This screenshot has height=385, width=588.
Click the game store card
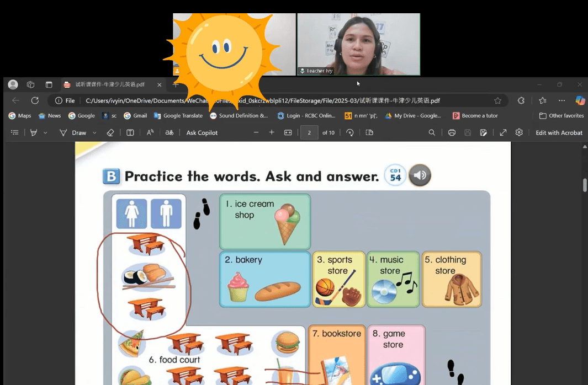tap(396, 355)
